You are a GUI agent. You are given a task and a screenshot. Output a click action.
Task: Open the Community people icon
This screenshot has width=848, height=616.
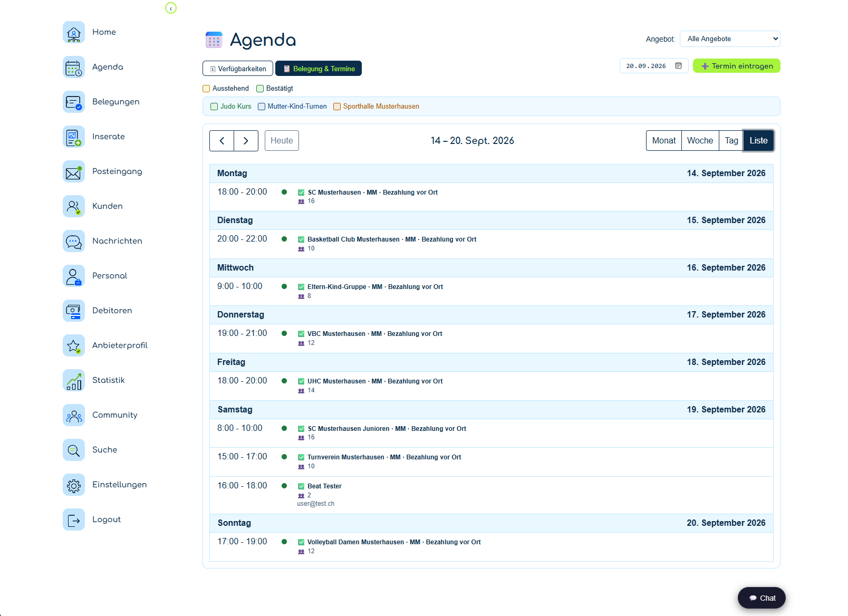point(74,415)
